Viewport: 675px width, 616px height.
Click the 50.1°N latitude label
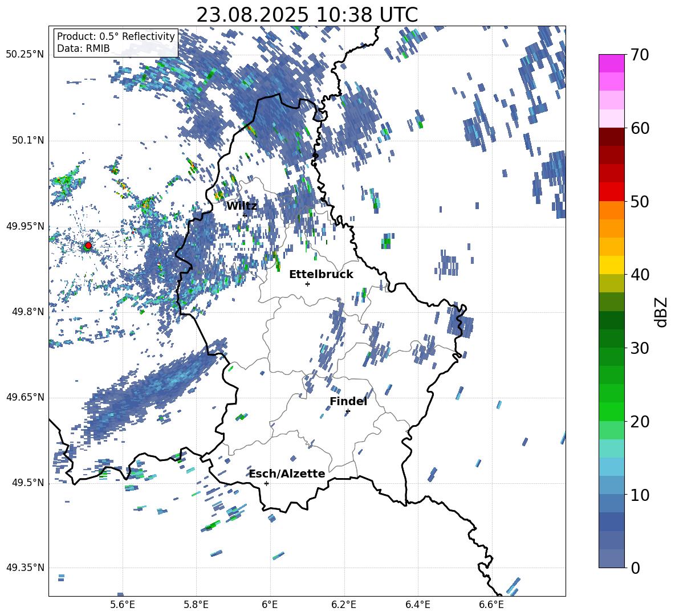27,140
